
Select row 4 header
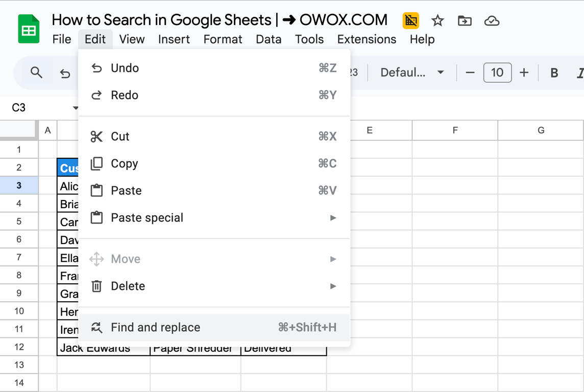coord(19,203)
